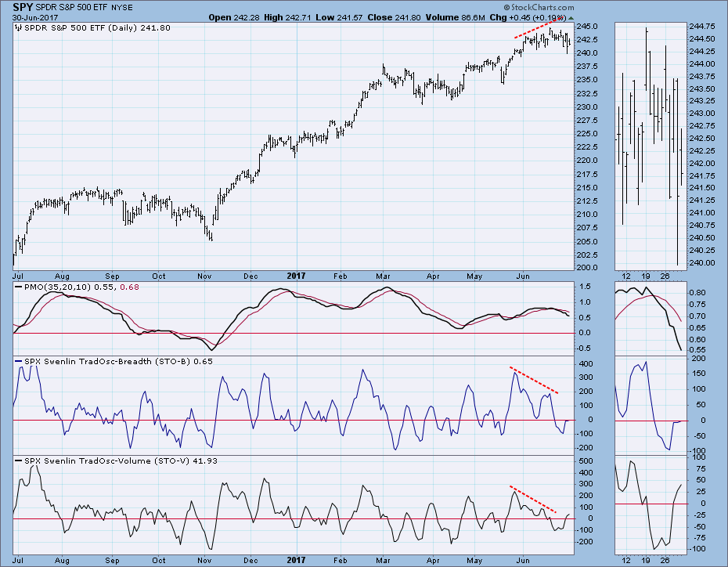
Task: Click the black line marker before PMO(35,20,10)
Action: 19,287
